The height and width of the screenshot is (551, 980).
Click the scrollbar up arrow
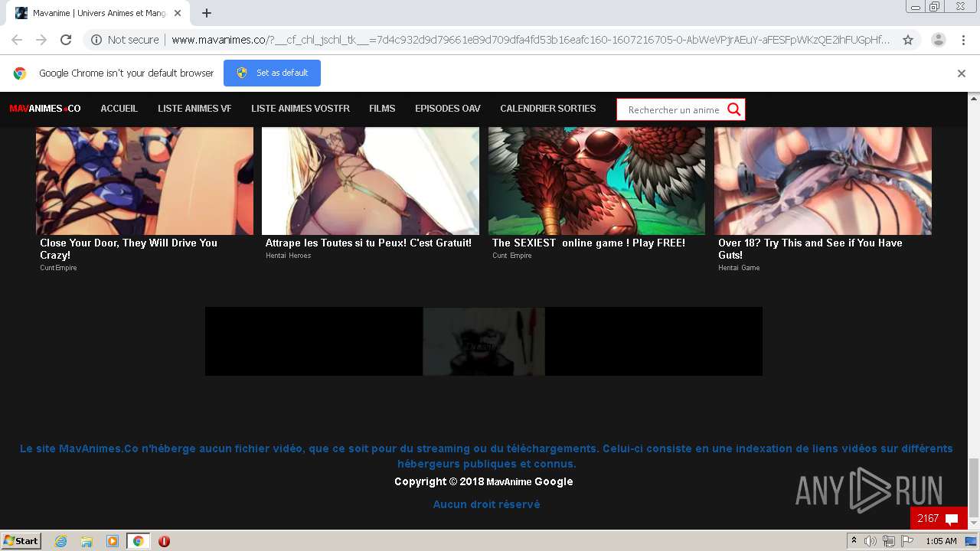[x=974, y=99]
